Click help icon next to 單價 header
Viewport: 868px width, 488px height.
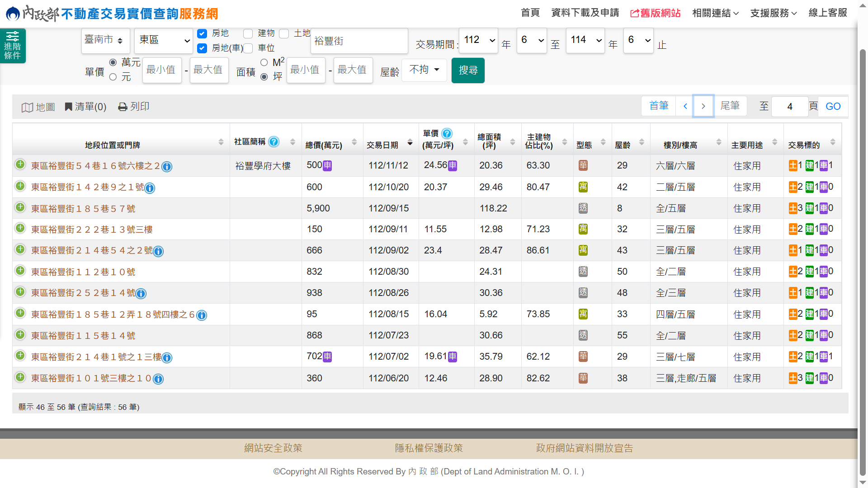click(447, 133)
